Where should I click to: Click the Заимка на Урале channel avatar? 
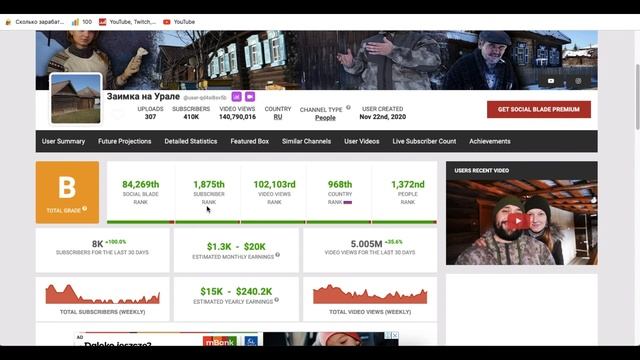click(x=76, y=98)
